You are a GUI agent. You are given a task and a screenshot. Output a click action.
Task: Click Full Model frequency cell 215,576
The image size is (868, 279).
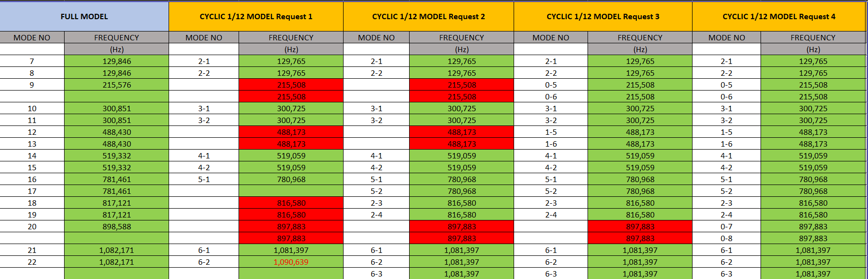pyautogui.click(x=116, y=85)
